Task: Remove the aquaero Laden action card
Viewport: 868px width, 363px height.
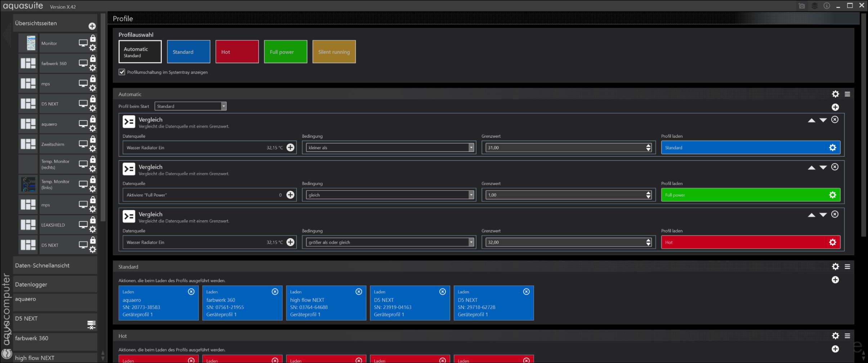Action: point(191,292)
